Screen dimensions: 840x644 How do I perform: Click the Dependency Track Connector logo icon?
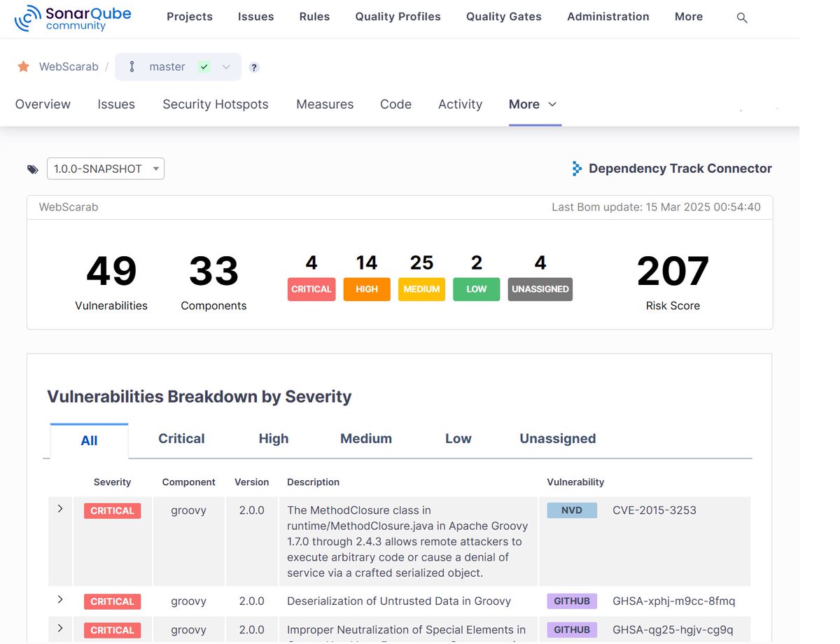[577, 168]
